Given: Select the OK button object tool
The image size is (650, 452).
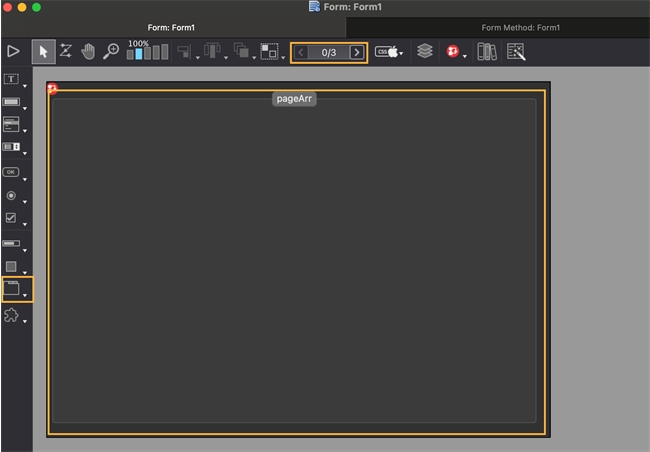Looking at the screenshot, I should coord(11,172).
